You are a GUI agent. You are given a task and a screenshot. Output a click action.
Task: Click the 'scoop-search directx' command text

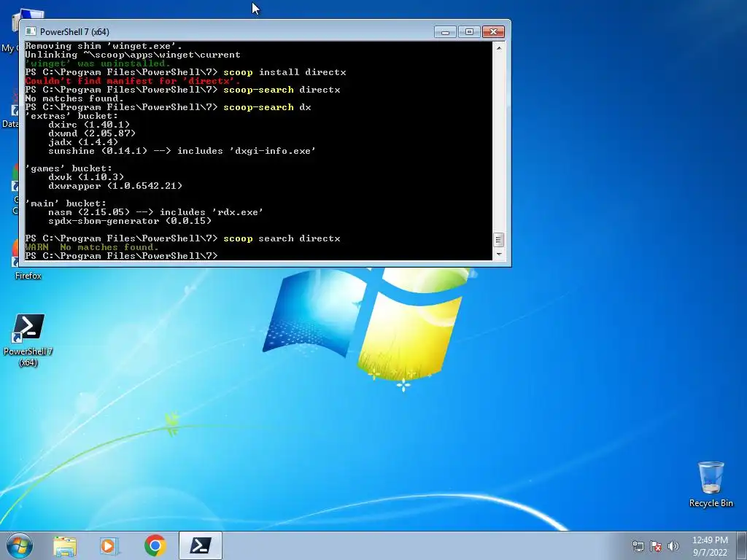pos(282,90)
